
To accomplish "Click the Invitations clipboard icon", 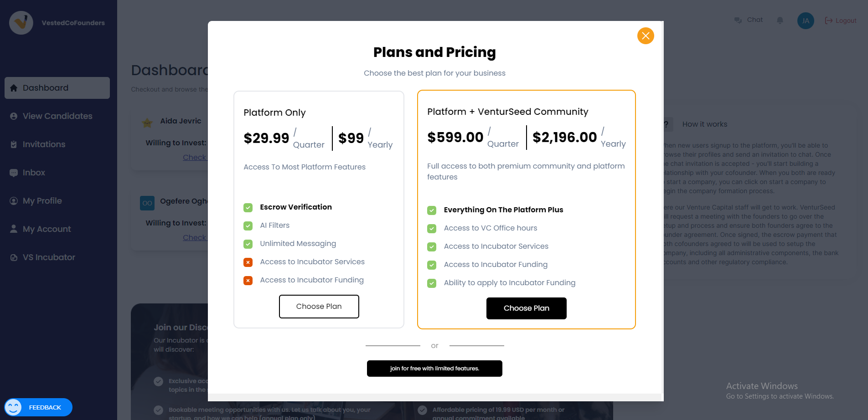I will click(14, 144).
